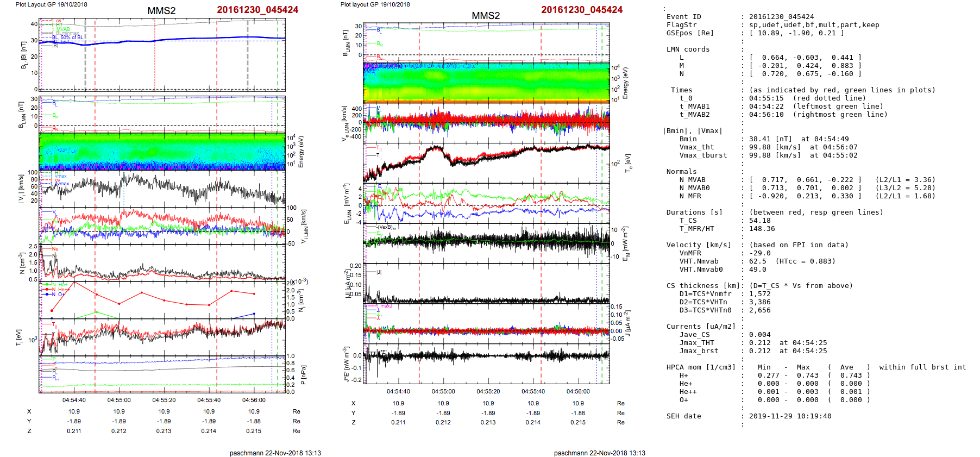Click the red event ID above the right plot
This screenshot has width=980, height=457.
tap(582, 10)
